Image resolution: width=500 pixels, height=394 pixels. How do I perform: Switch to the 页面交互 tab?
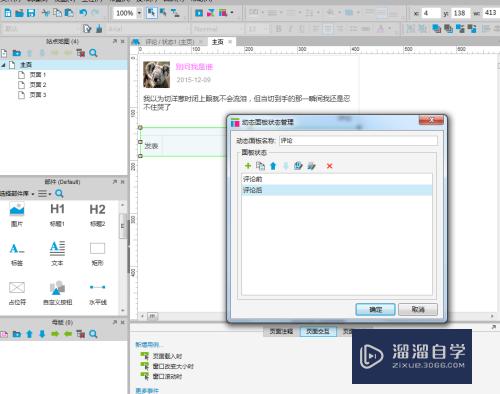tap(318, 331)
